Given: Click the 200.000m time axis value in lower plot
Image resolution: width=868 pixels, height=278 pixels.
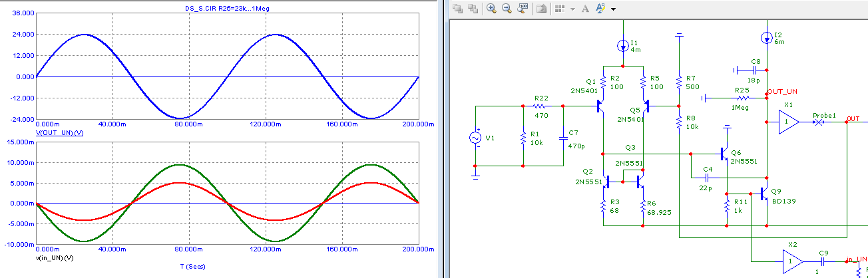Looking at the screenshot, I should pos(418,249).
